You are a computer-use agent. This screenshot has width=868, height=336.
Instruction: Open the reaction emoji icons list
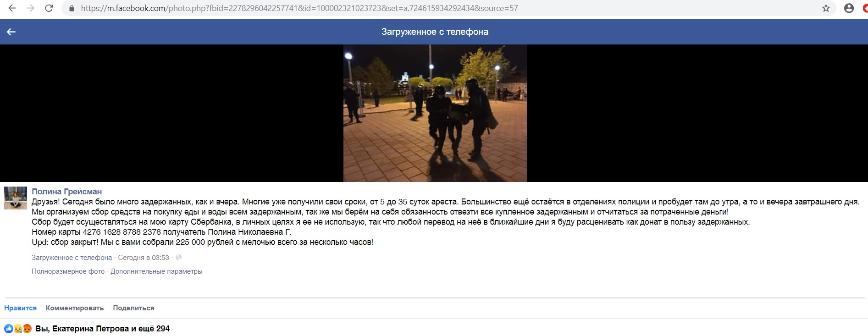click(18, 329)
